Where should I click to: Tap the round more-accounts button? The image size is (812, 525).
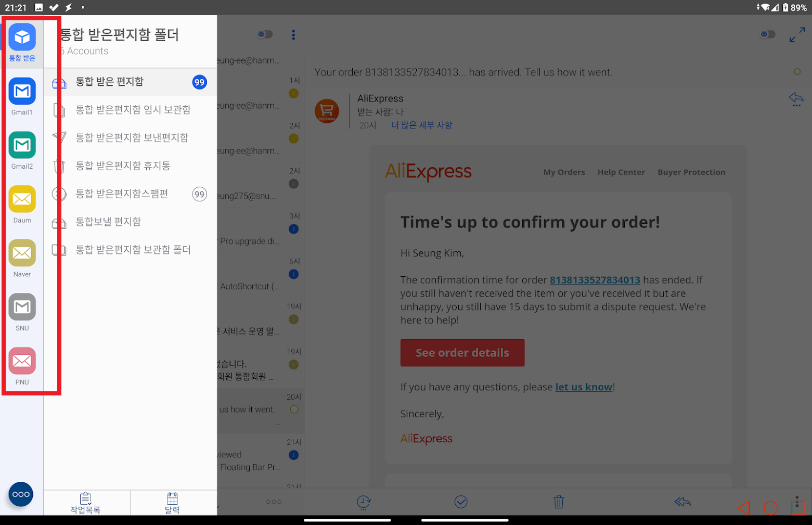click(x=21, y=494)
